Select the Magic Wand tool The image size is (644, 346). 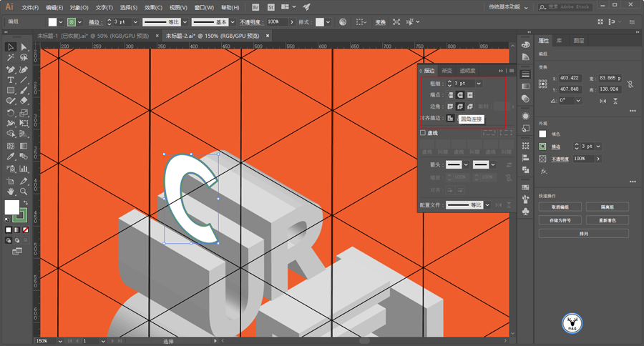(11, 58)
